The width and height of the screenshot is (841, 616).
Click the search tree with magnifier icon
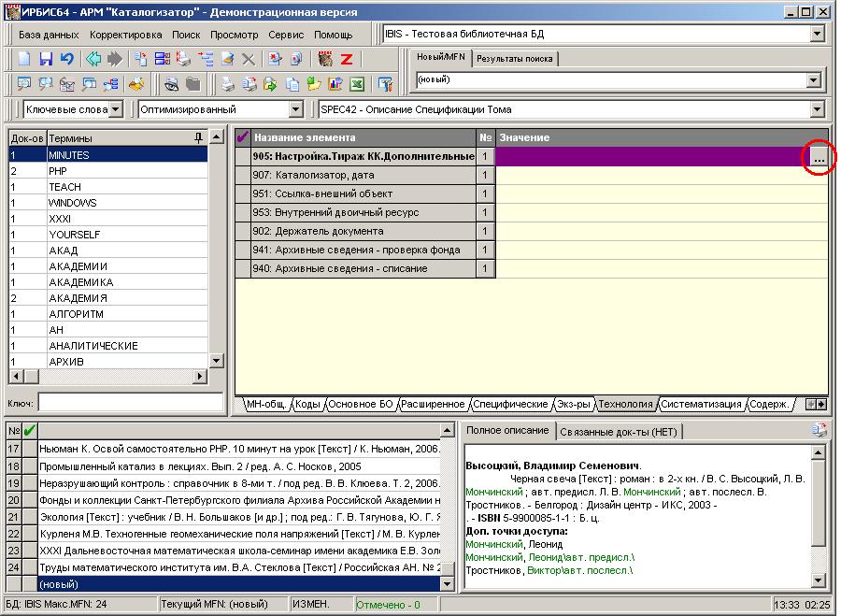pos(110,84)
